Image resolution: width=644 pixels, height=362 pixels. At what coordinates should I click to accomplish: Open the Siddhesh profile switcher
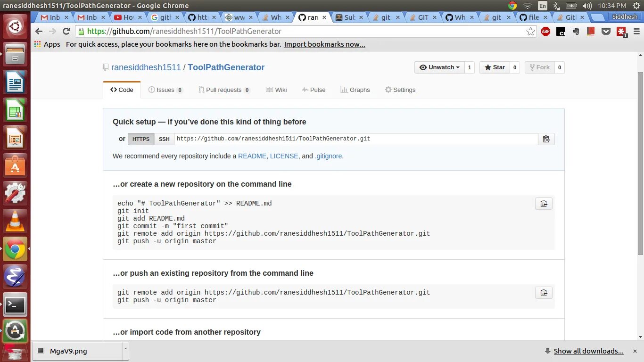pos(625,17)
